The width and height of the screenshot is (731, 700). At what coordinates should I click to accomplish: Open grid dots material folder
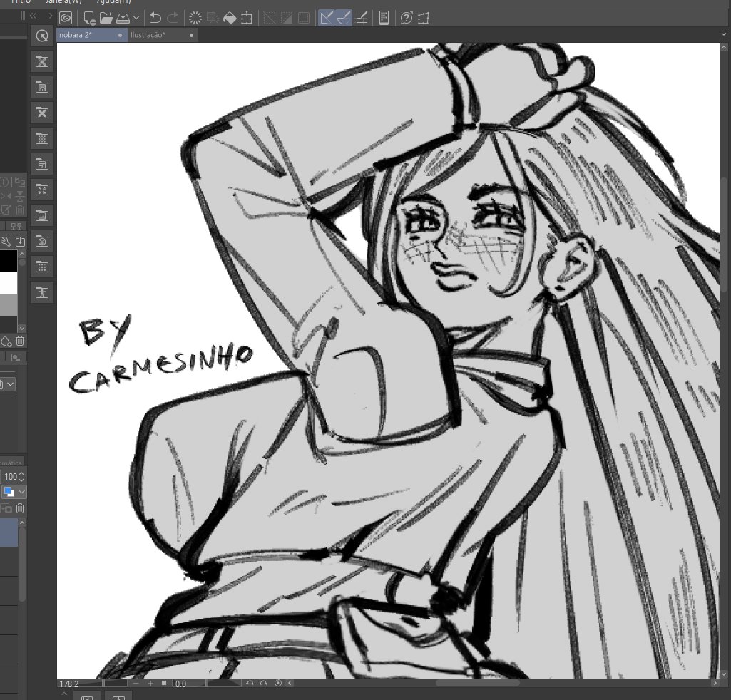tap(42, 267)
